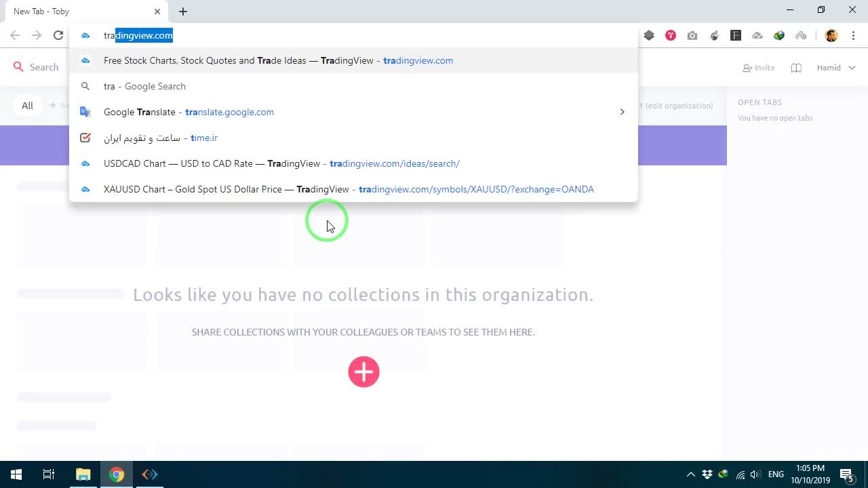
Task: Open a new browser tab
Action: click(183, 12)
